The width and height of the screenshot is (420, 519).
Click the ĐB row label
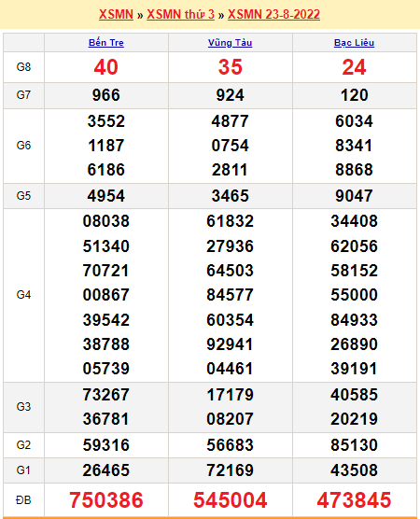[x=23, y=499]
